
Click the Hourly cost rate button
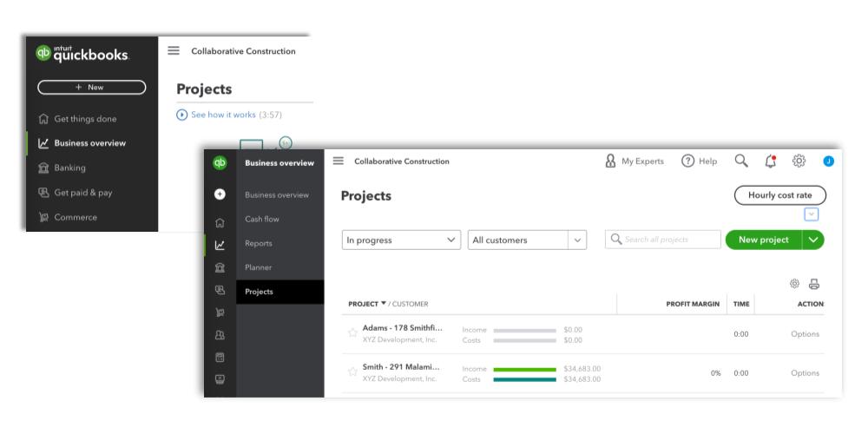pos(780,194)
